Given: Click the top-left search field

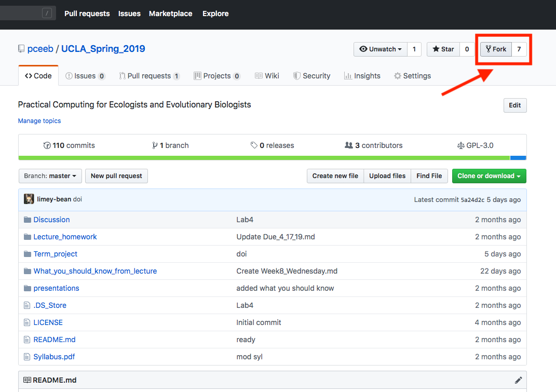Looking at the screenshot, I should (28, 13).
